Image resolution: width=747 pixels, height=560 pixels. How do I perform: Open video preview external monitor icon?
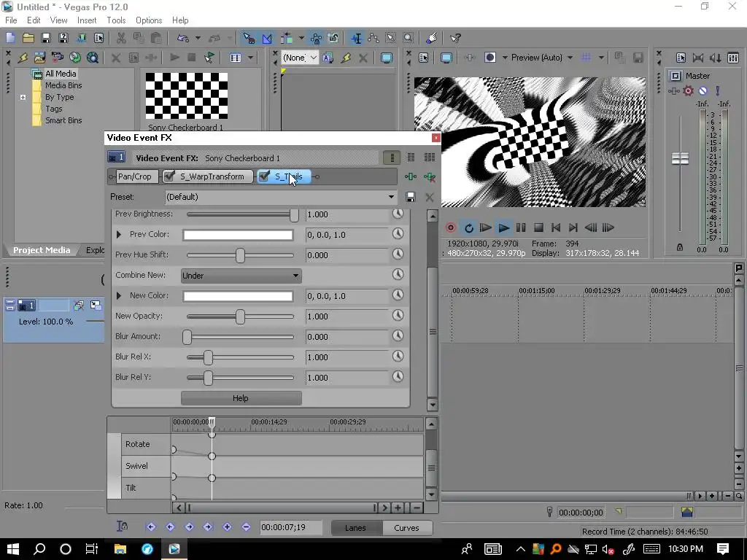click(446, 58)
